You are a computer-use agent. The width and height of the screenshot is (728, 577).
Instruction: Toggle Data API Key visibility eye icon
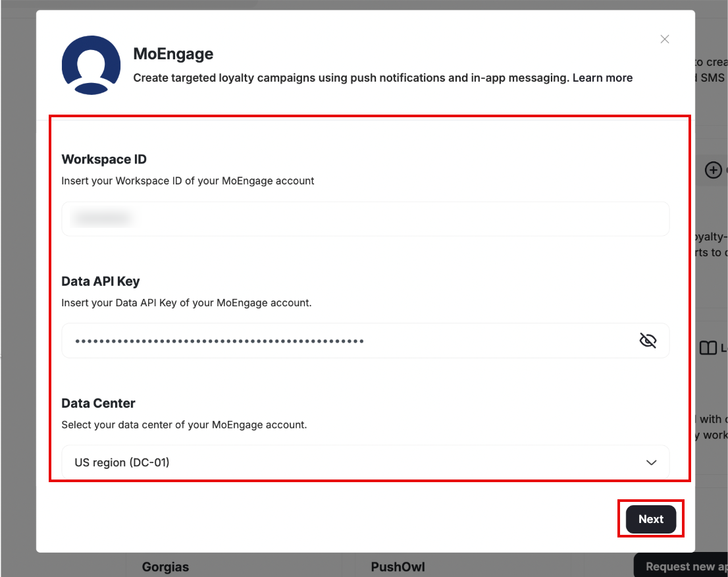pyautogui.click(x=648, y=341)
